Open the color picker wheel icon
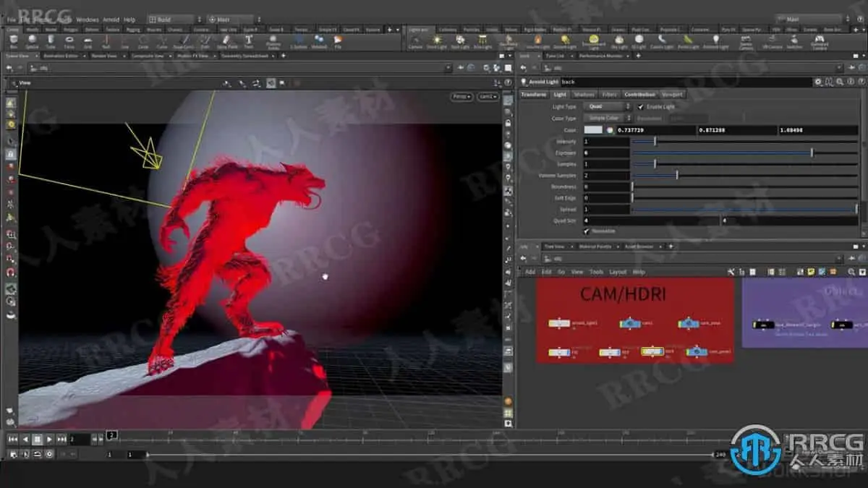The image size is (868, 488). (610, 130)
